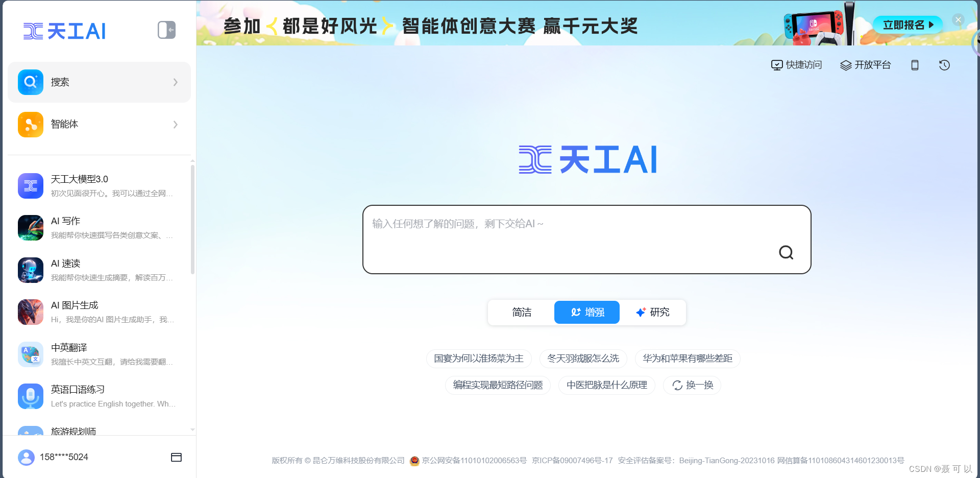Click the refresh icon in 换一换

[677, 385]
